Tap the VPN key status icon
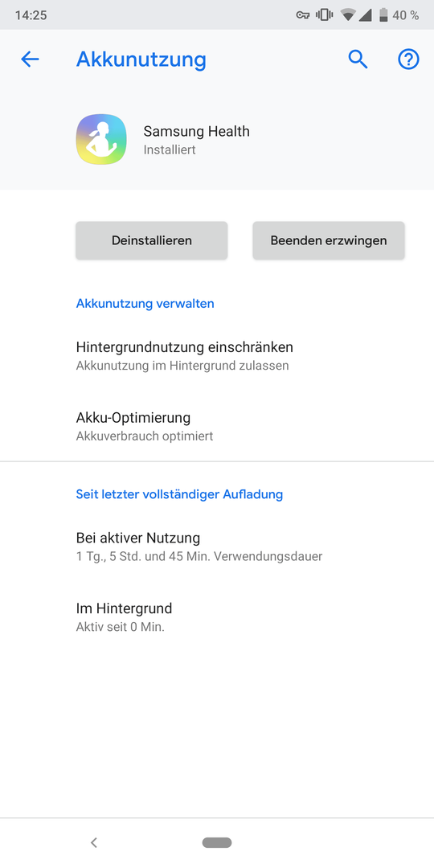 point(303,15)
